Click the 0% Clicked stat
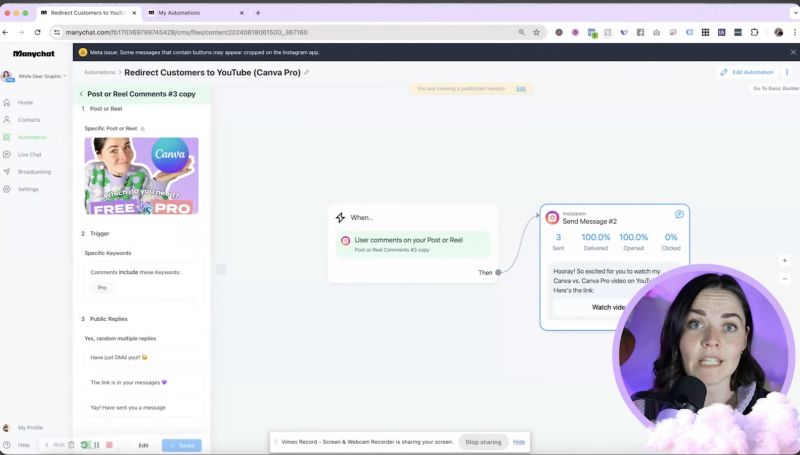Image resolution: width=800 pixels, height=455 pixels. click(671, 242)
